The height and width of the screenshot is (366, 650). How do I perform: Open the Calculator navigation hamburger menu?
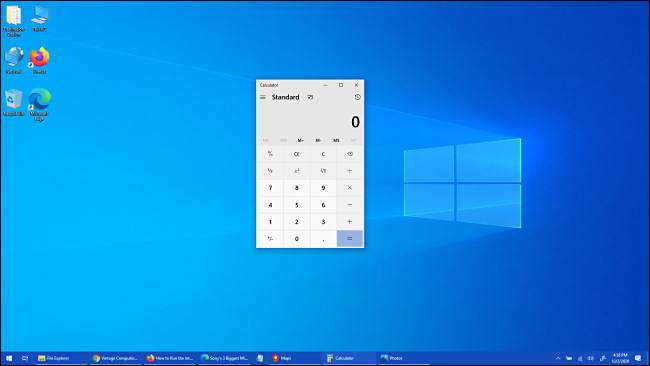pyautogui.click(x=263, y=97)
